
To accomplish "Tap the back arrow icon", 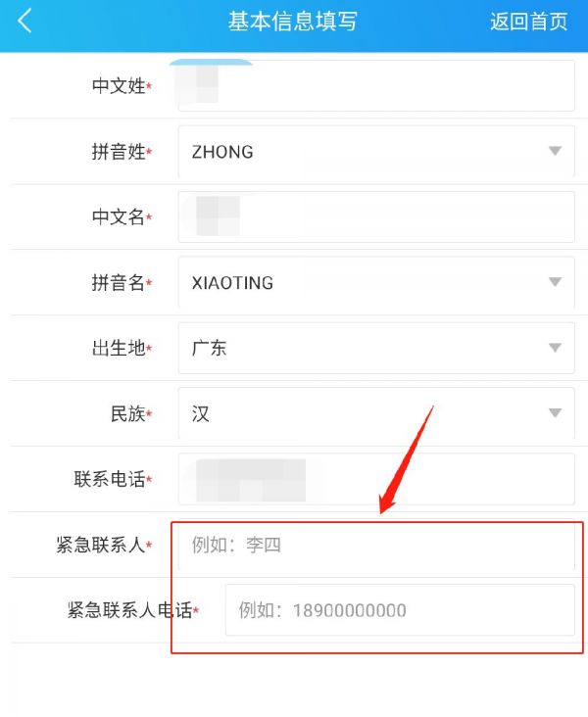I will (x=24, y=21).
